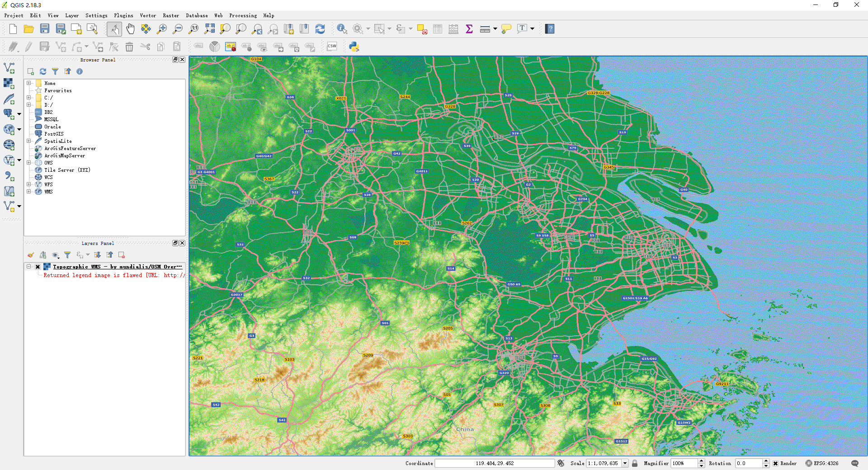Expand the WMS node in Browser panel
868x470 pixels.
[29, 192]
